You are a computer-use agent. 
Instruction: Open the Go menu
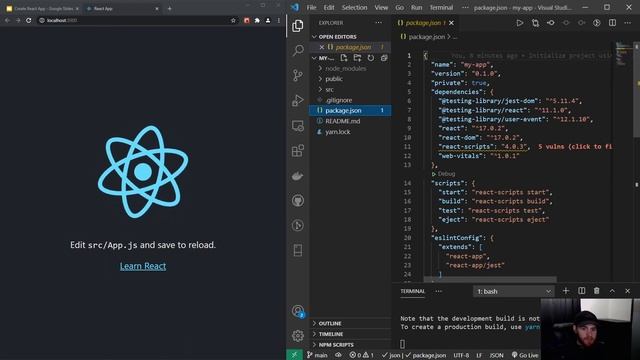[x=400, y=7]
